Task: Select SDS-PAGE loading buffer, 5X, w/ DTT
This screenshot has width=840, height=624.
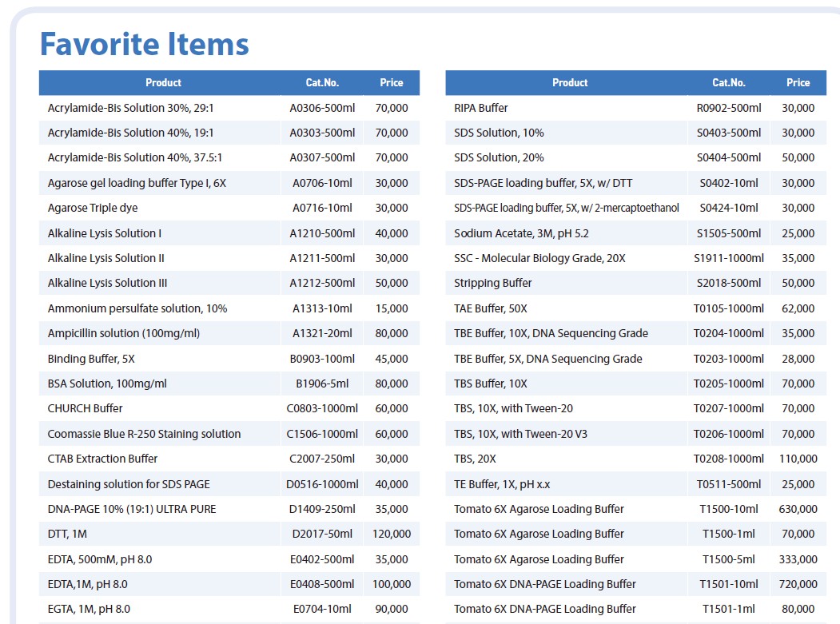Action: click(x=543, y=183)
